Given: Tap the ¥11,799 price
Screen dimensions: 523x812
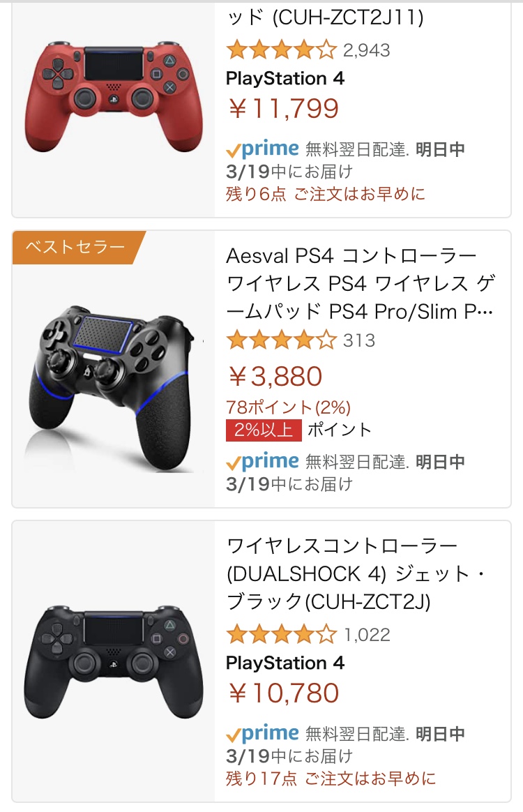Looking at the screenshot, I should tap(284, 109).
